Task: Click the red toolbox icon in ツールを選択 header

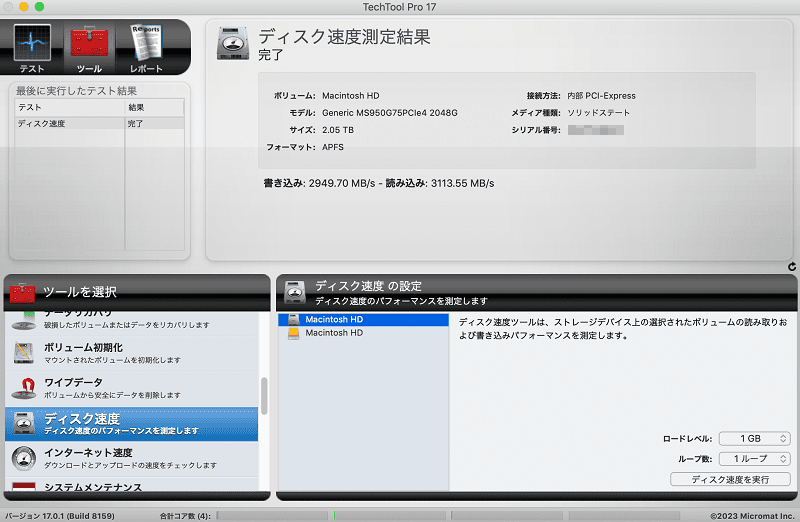Action: (x=22, y=292)
